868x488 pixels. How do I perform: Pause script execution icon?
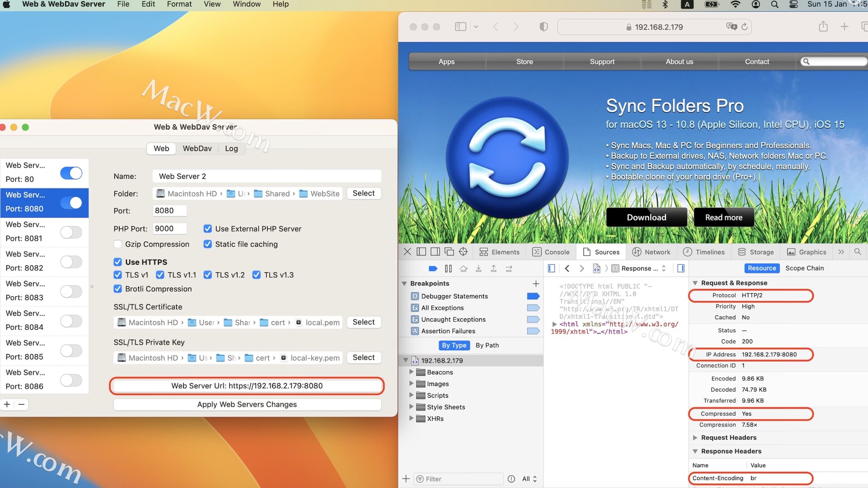tap(448, 268)
